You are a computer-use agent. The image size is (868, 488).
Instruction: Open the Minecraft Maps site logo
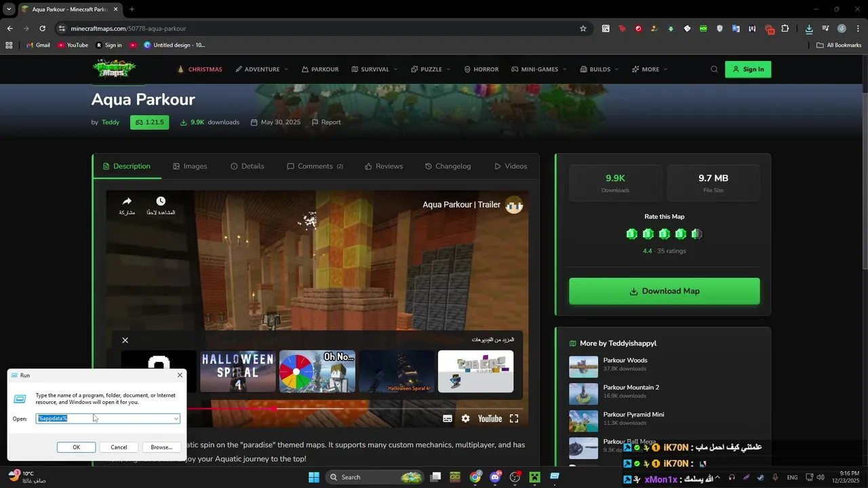pos(114,68)
